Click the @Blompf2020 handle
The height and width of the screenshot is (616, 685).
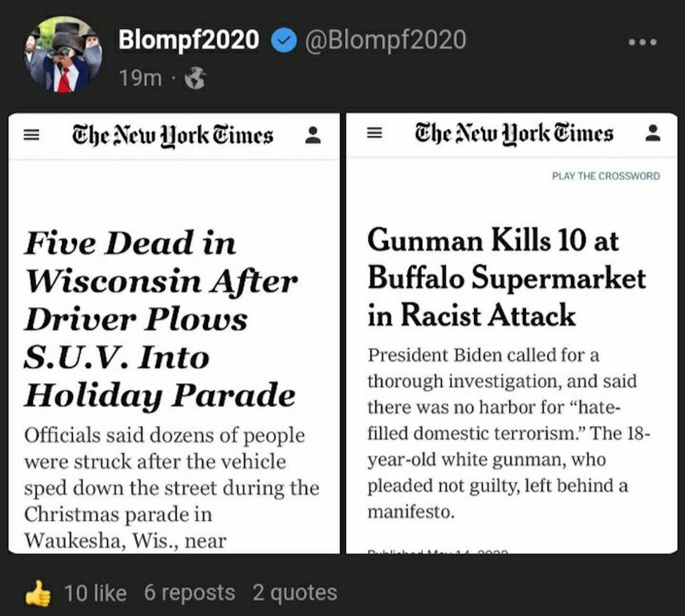385,40
